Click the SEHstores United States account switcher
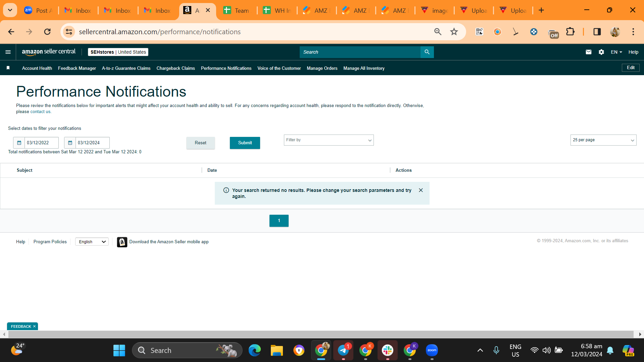Viewport: 644px width, 362px height. [x=118, y=52]
